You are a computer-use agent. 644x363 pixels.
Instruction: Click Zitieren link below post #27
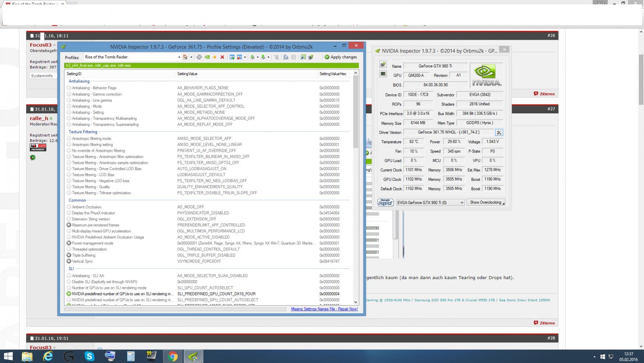tap(544, 323)
